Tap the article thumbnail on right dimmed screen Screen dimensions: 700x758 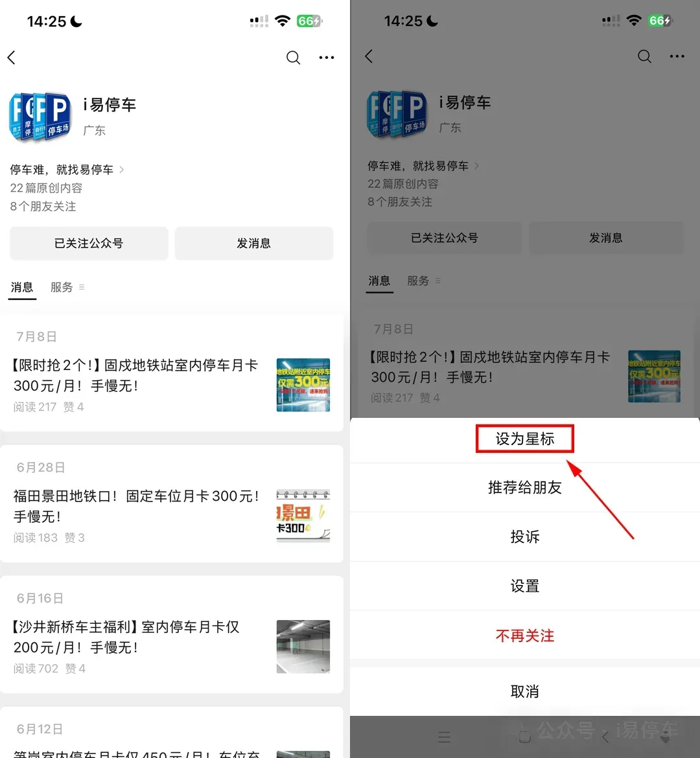click(x=654, y=376)
